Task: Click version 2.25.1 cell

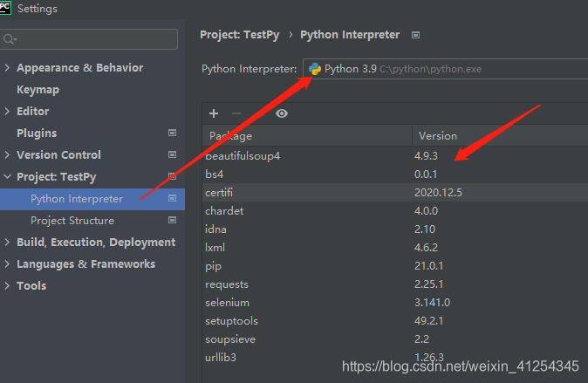Action: [428, 284]
